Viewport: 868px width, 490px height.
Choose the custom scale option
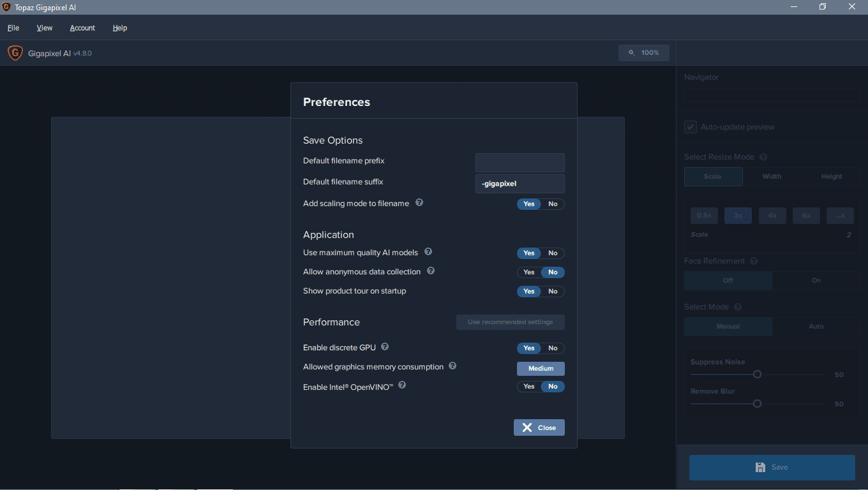840,216
